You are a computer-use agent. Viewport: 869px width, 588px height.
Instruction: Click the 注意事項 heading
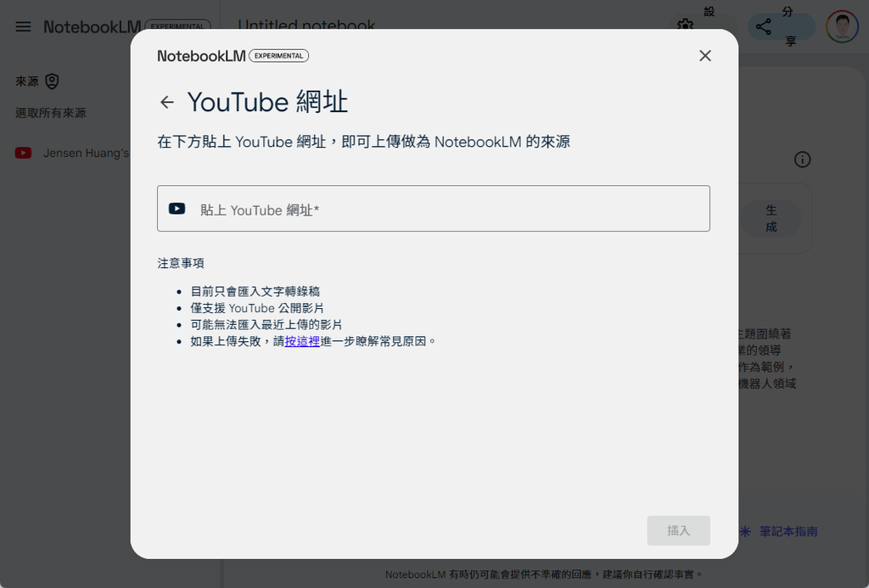181,263
